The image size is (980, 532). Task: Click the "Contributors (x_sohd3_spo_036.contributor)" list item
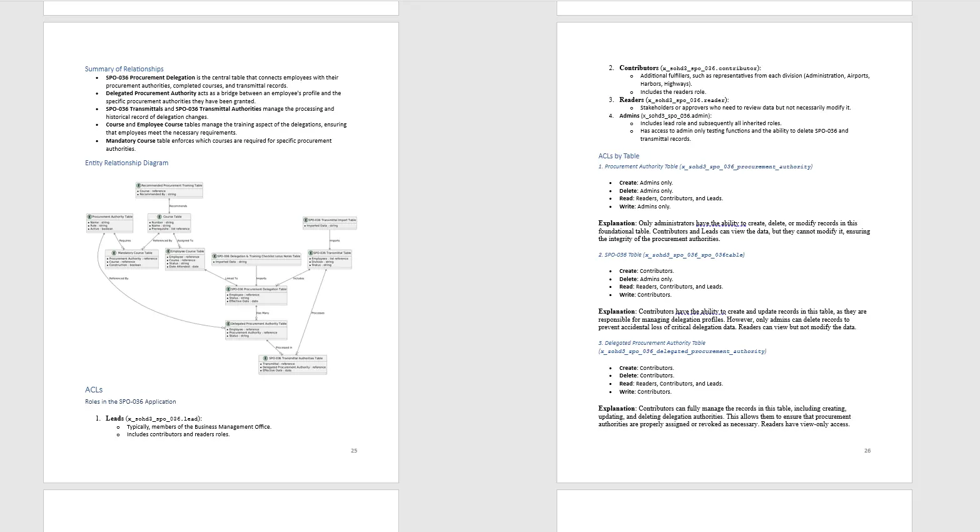click(690, 68)
